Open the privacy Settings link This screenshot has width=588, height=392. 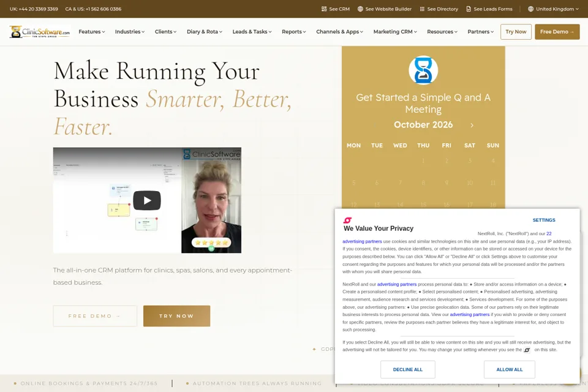[x=544, y=221]
